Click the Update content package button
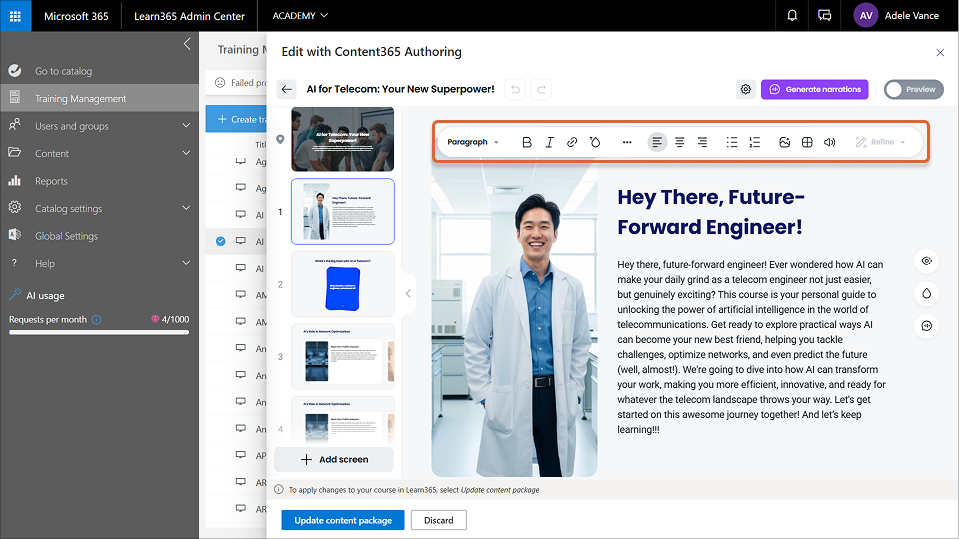The width and height of the screenshot is (959, 539). click(343, 520)
